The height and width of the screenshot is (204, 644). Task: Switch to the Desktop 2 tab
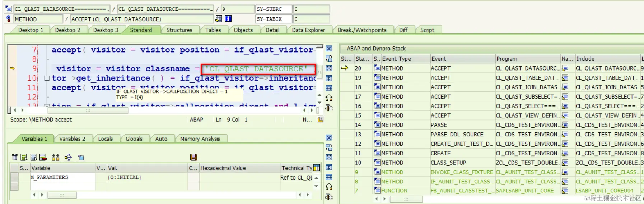(x=67, y=30)
